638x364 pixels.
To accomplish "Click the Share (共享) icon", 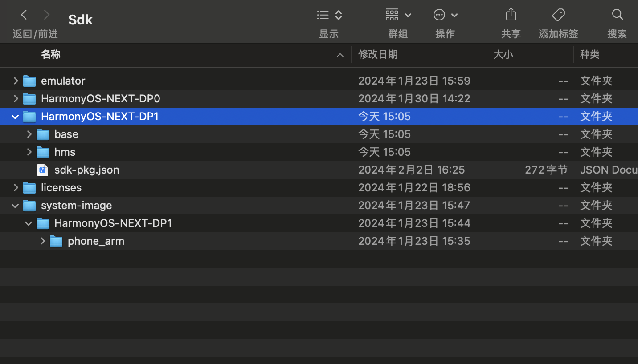I will (x=511, y=15).
